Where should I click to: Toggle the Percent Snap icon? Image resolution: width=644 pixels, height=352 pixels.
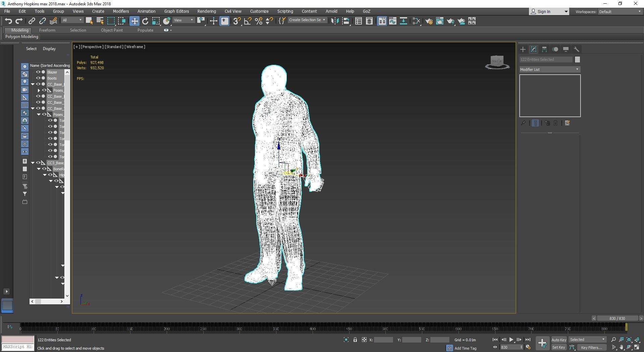[x=259, y=21]
